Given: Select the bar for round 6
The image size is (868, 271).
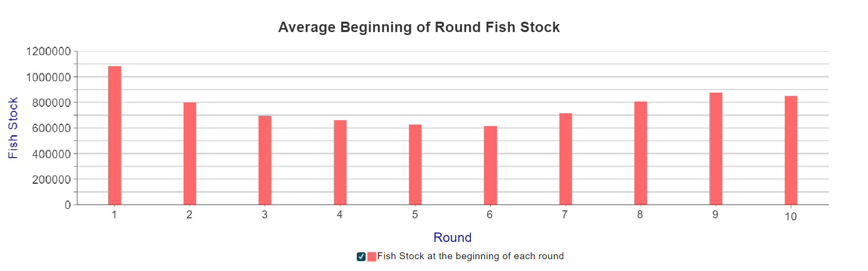Looking at the screenshot, I should 491,165.
